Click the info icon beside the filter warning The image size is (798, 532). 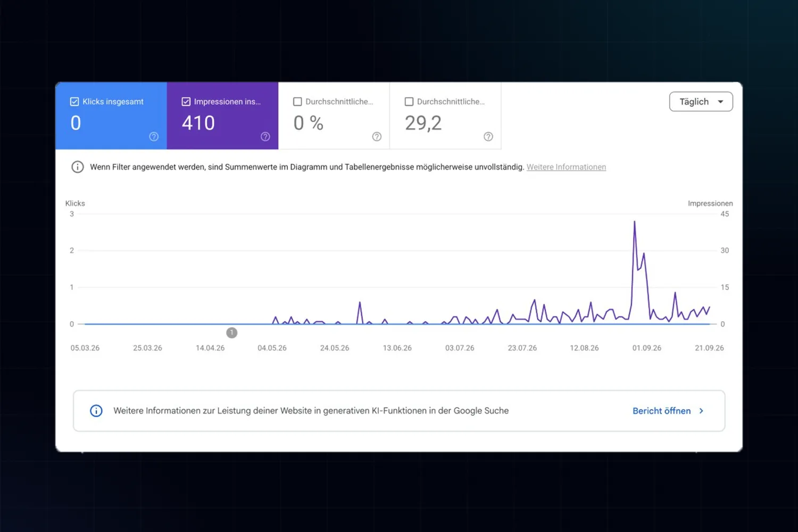pyautogui.click(x=78, y=167)
